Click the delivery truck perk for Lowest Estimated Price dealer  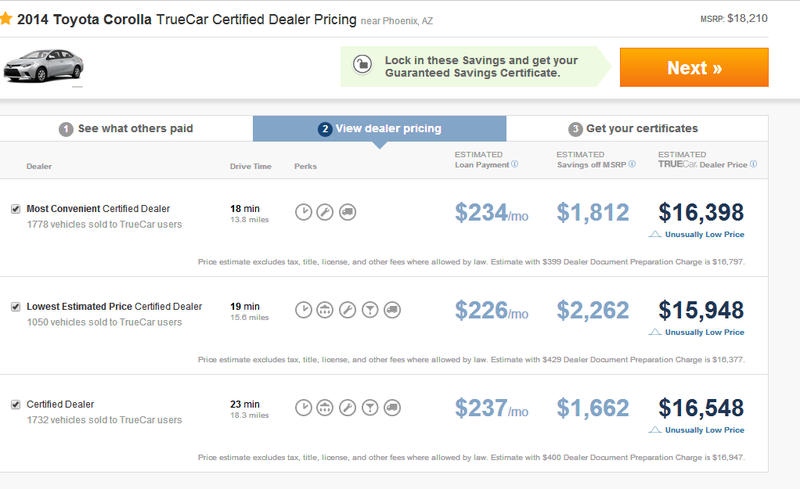392,310
